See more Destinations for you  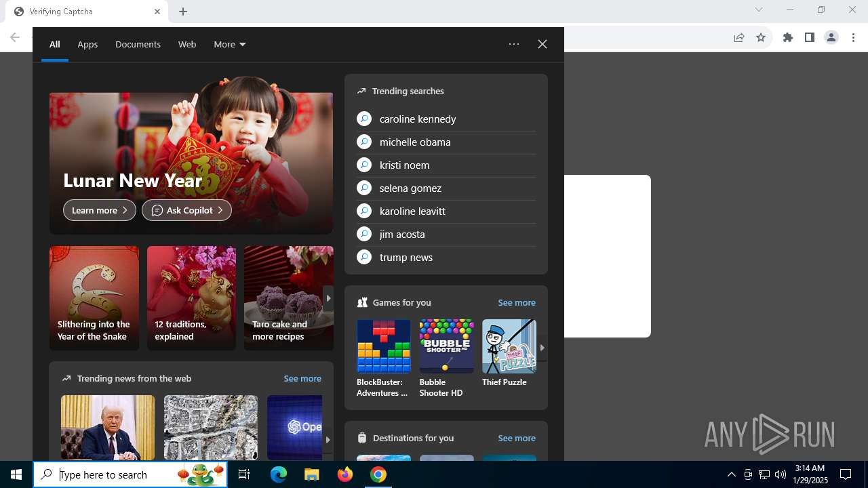click(517, 439)
